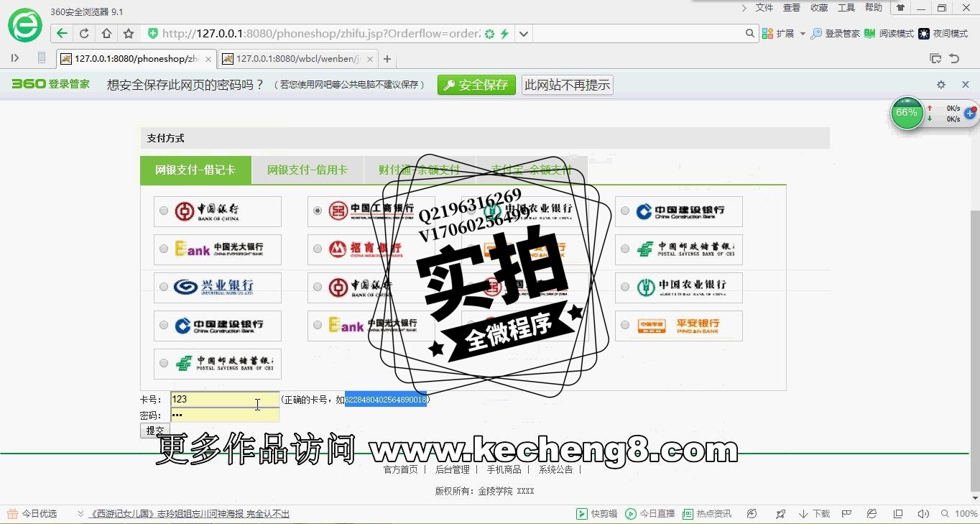Close the wbcl/wenben tab
Image resolution: width=980 pixels, height=524 pixels.
371,59
